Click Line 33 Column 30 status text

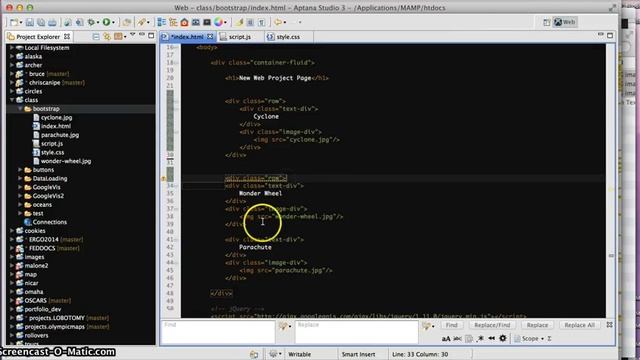point(420,354)
